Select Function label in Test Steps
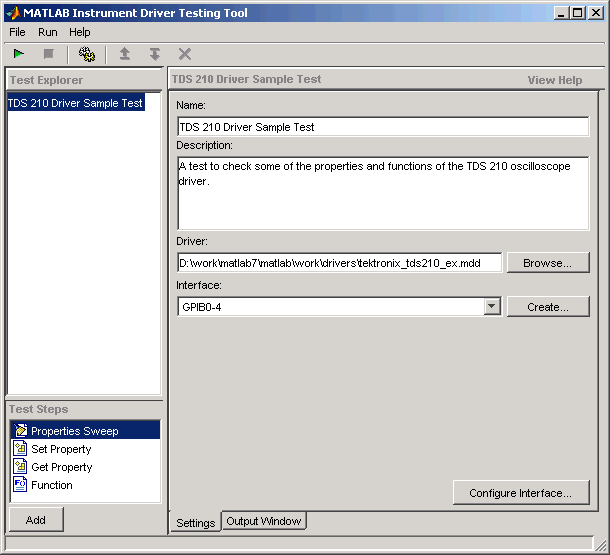 coord(52,485)
